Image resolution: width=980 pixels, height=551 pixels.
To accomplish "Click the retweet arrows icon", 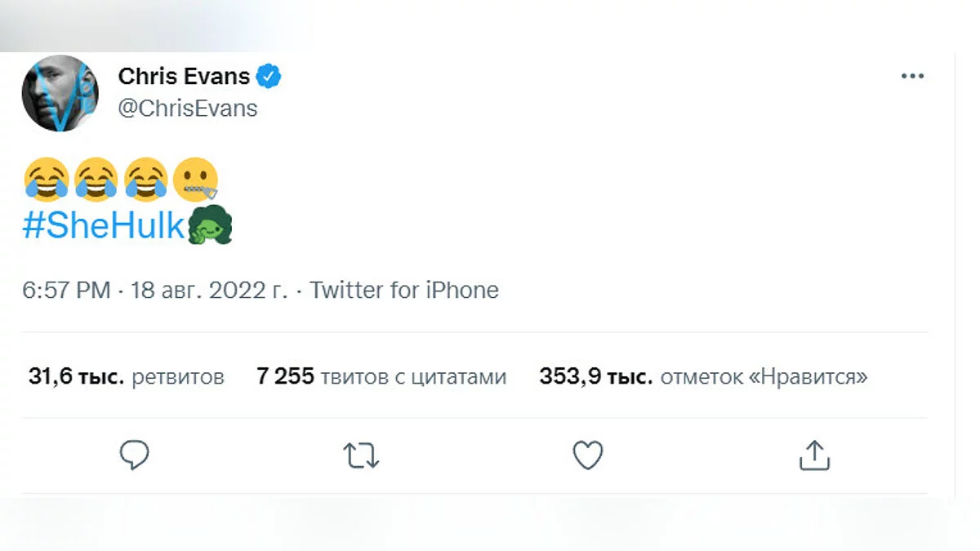I will coord(360,455).
